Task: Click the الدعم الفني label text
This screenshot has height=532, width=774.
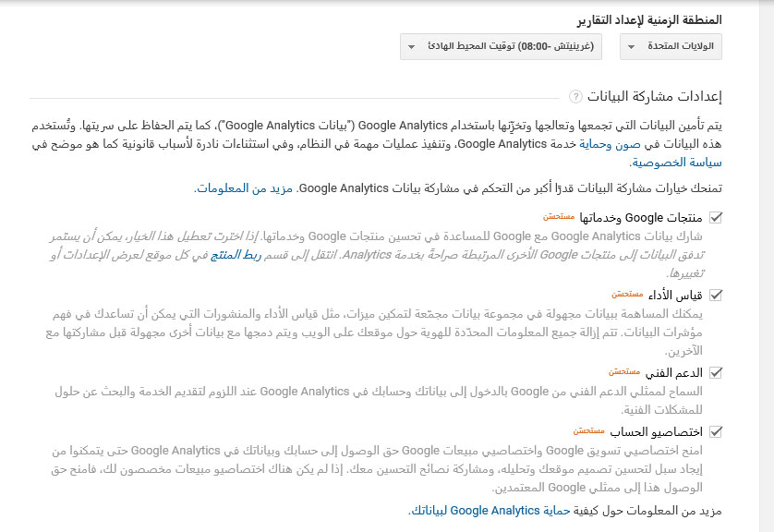Action: point(674,373)
